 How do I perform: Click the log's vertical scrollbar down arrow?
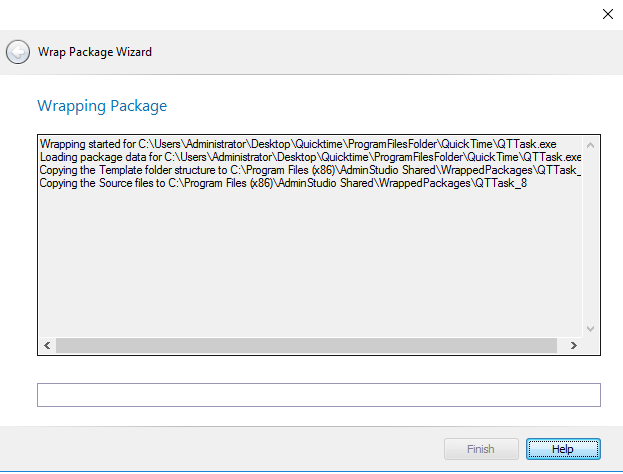(590, 328)
